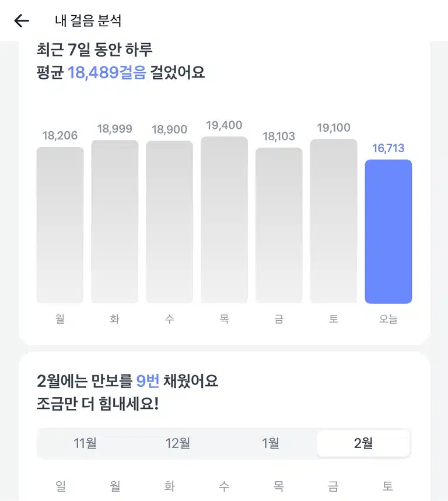Viewport: 448px width, 501px height.
Task: Tap the blue 오늘 bar with 16,713
Action: (388, 232)
